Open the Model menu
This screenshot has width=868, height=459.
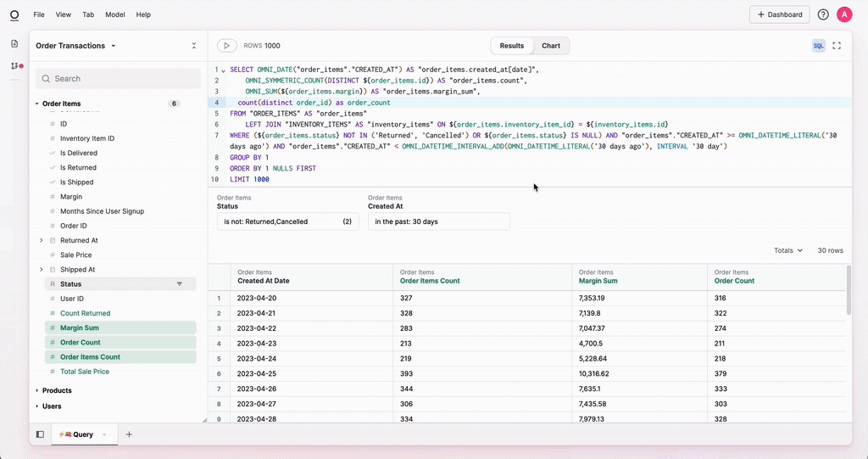coord(115,14)
